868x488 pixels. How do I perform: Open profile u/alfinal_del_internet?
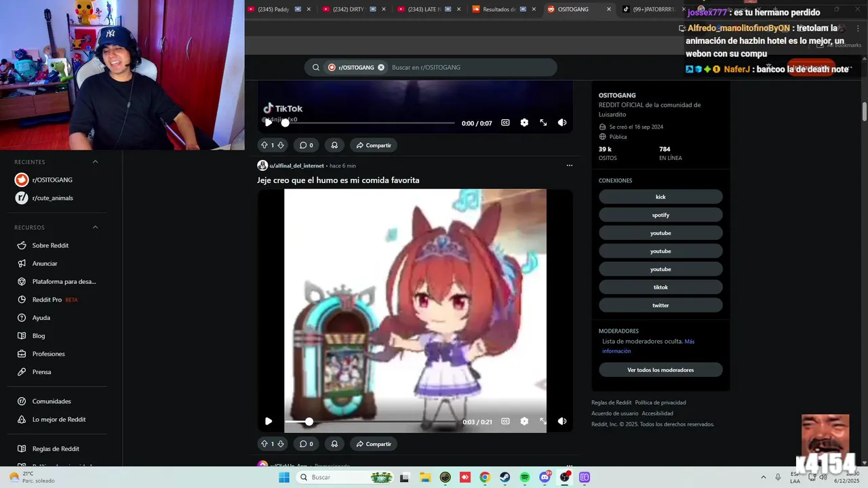click(296, 165)
